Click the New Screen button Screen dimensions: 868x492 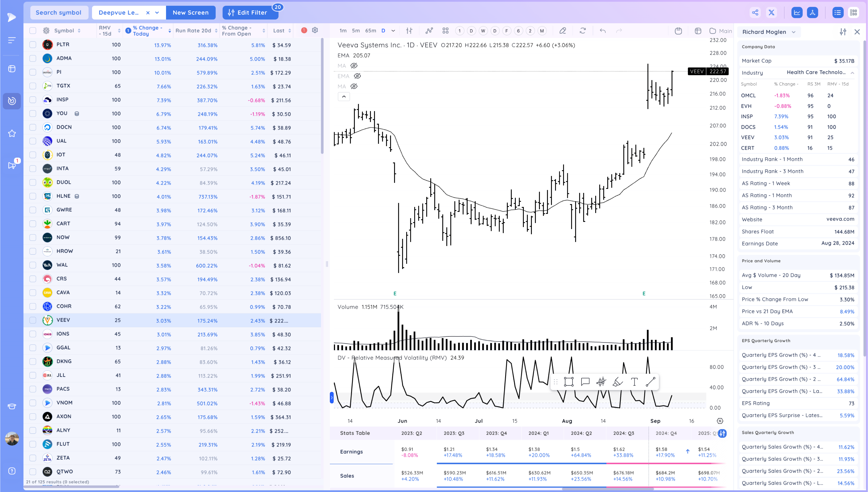190,13
